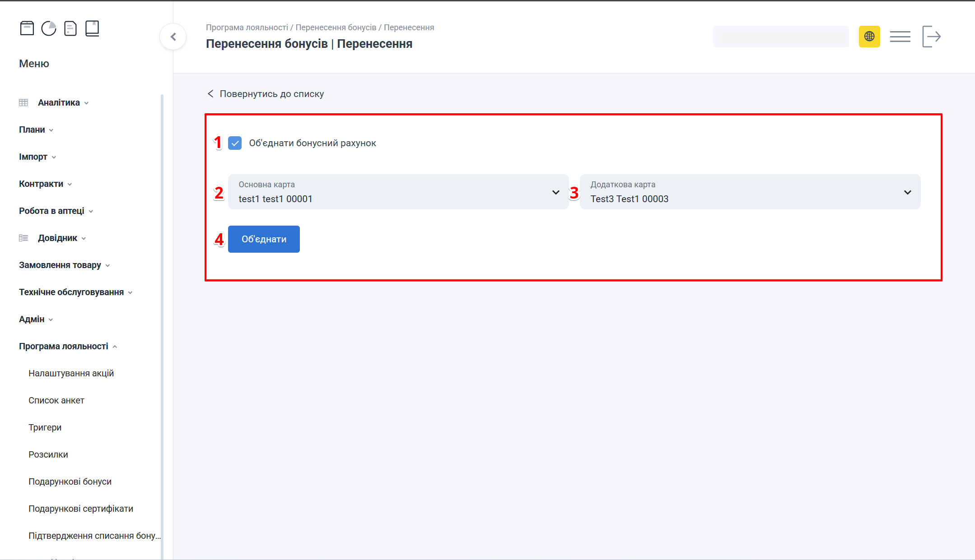Open Налаштування акцій menu item
This screenshot has width=975, height=560.
[x=71, y=373]
